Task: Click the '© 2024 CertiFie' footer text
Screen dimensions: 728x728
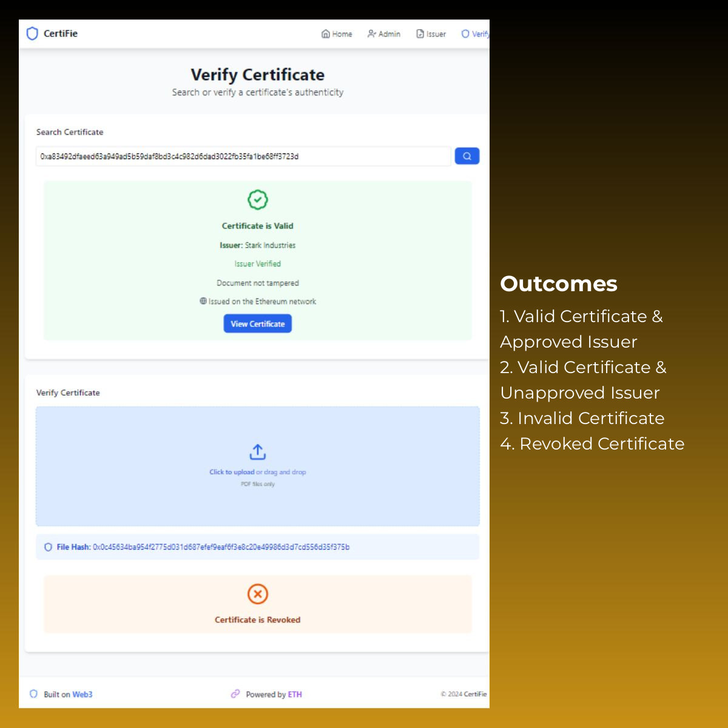Action: (x=463, y=694)
